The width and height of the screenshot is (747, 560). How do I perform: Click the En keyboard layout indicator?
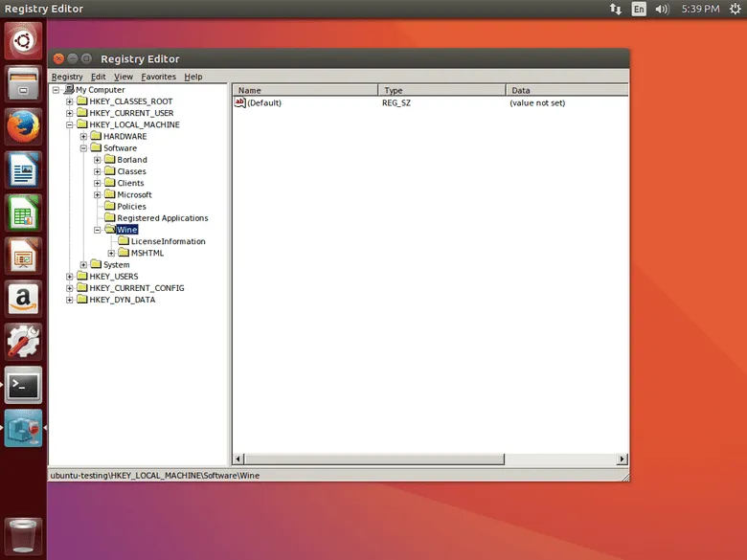tap(639, 9)
